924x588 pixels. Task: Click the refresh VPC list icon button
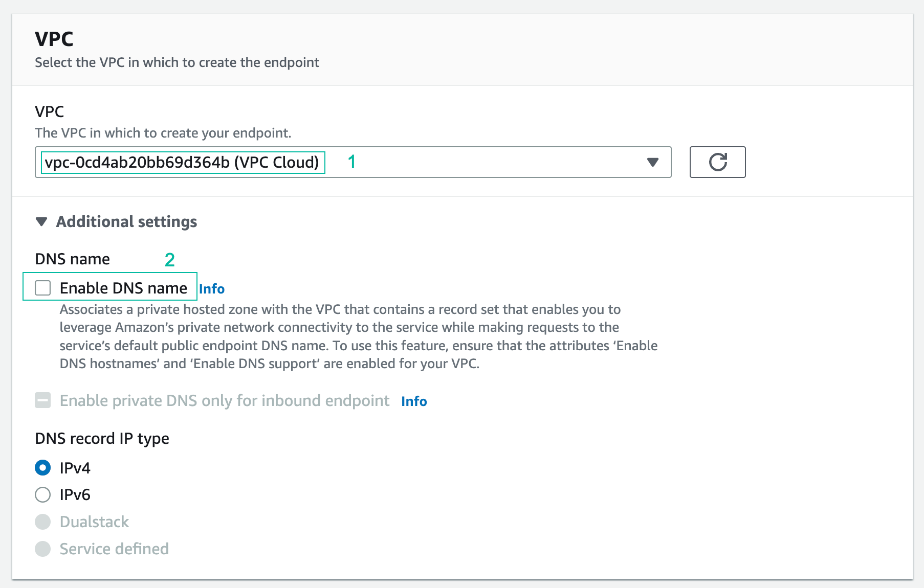point(717,162)
